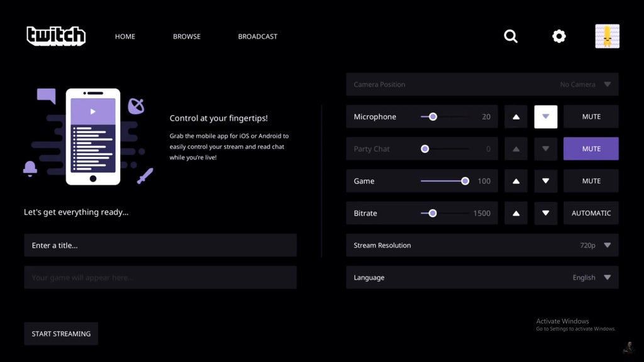Image resolution: width=644 pixels, height=362 pixels.
Task: Increase Bitrate with the up arrow
Action: (516, 213)
